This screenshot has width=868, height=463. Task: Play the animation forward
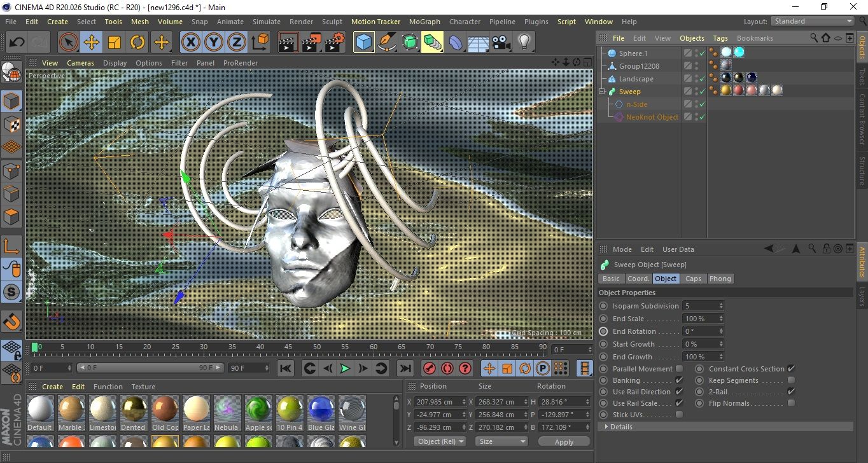pos(345,368)
